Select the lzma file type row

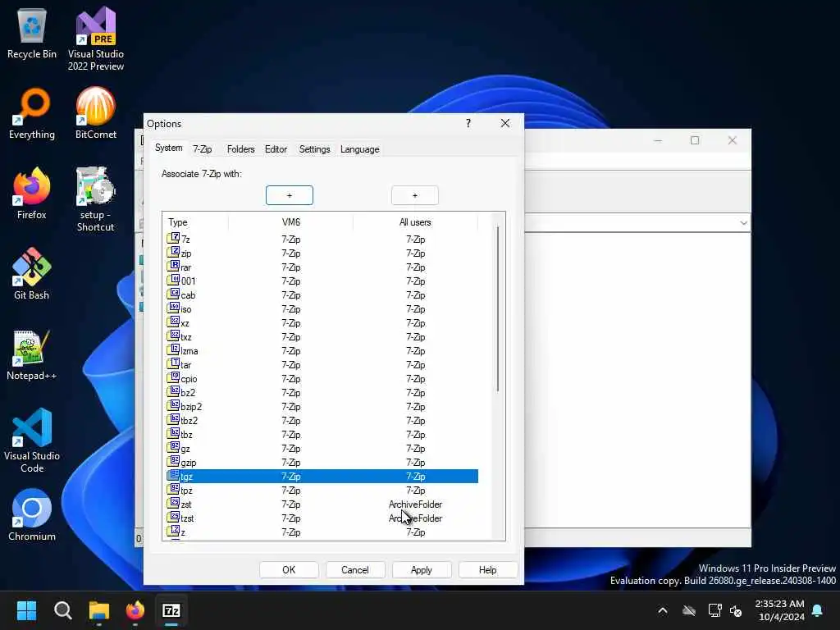point(322,350)
